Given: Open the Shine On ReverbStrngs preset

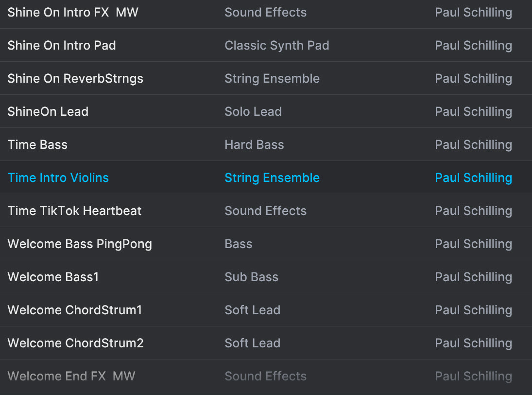Looking at the screenshot, I should point(266,78).
